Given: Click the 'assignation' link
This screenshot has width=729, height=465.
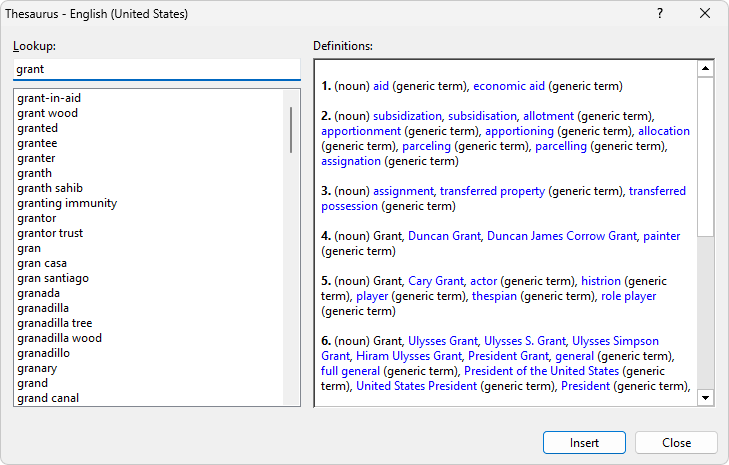Looking at the screenshot, I should 351,161.
